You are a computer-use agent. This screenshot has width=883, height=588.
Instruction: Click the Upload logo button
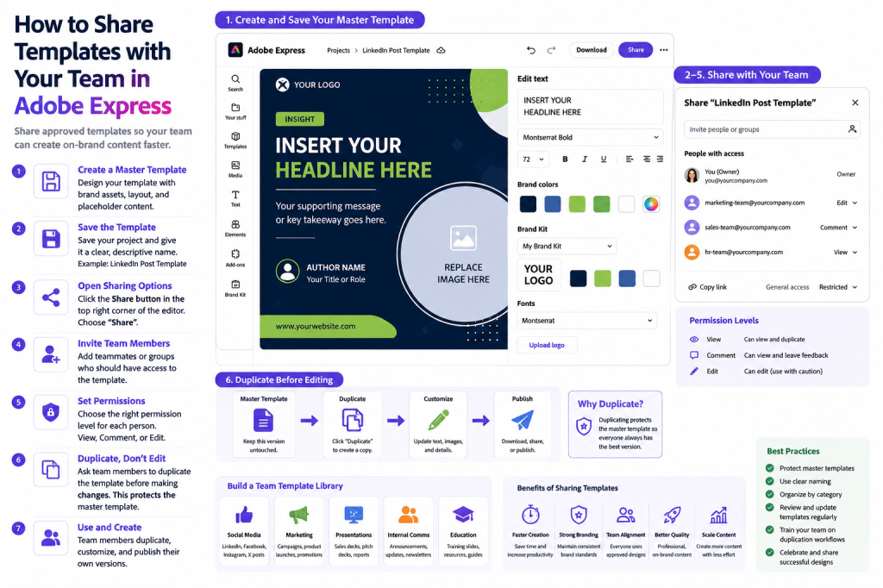(547, 345)
